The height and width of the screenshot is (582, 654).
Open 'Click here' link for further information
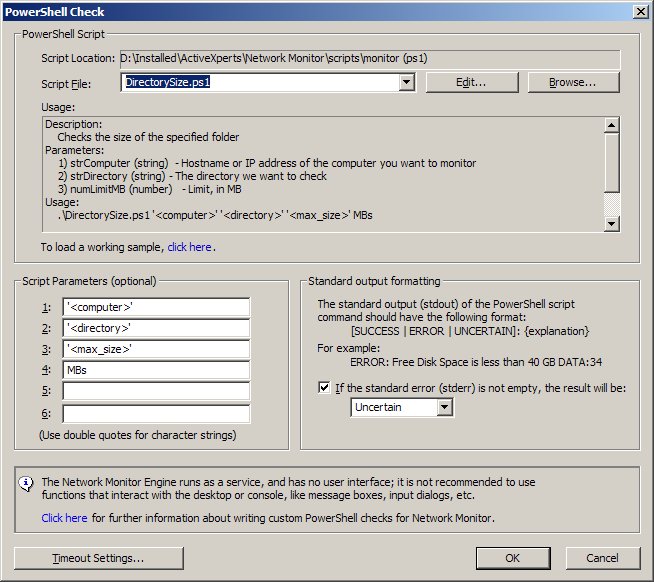click(64, 518)
